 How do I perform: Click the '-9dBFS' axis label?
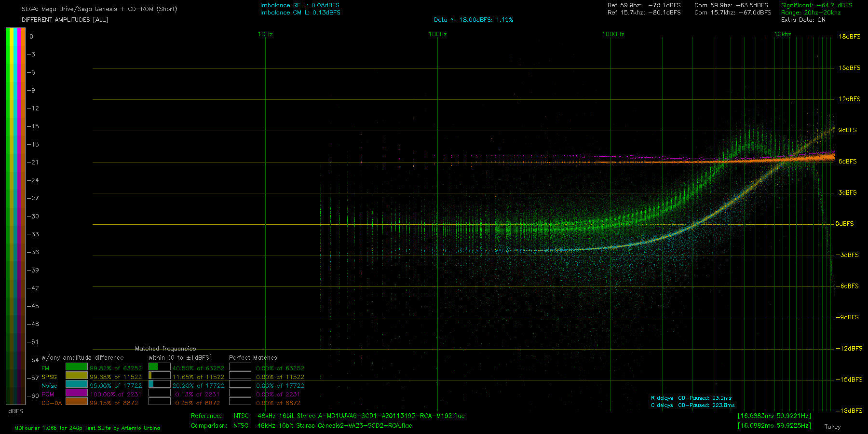point(847,317)
